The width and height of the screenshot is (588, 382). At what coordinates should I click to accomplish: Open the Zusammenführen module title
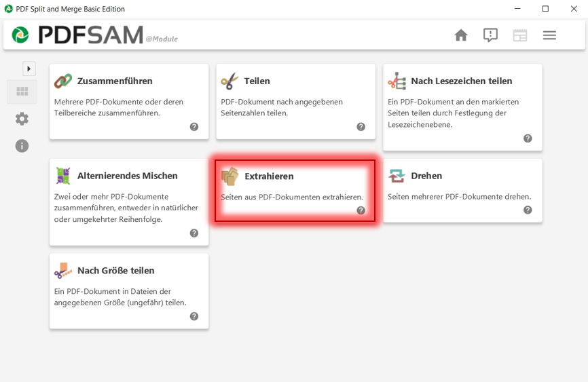115,81
